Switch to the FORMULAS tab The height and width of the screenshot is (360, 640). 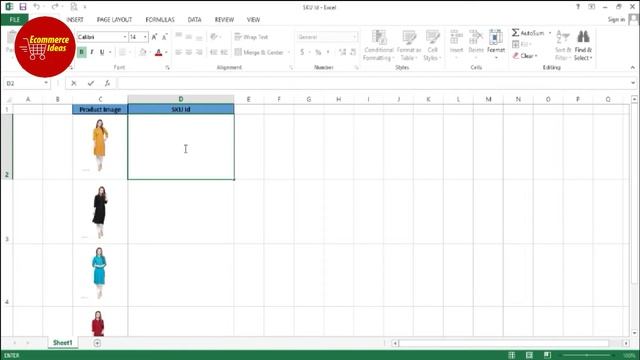pyautogui.click(x=160, y=20)
